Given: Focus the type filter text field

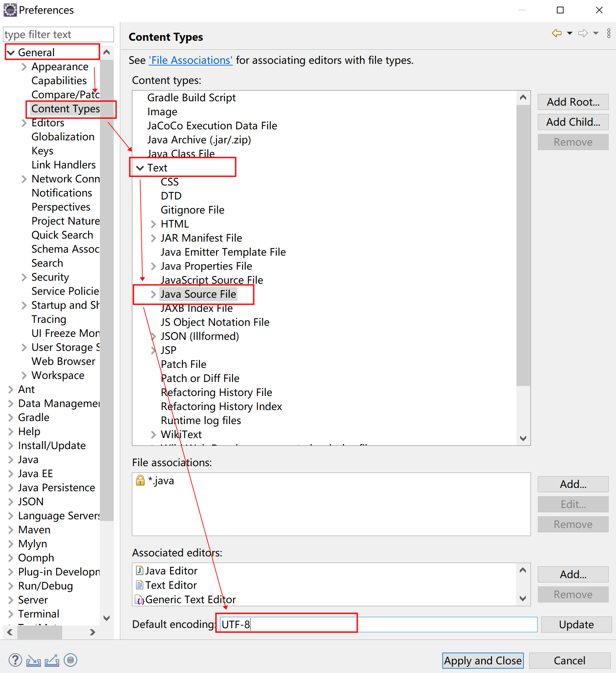Looking at the screenshot, I should pos(58,34).
